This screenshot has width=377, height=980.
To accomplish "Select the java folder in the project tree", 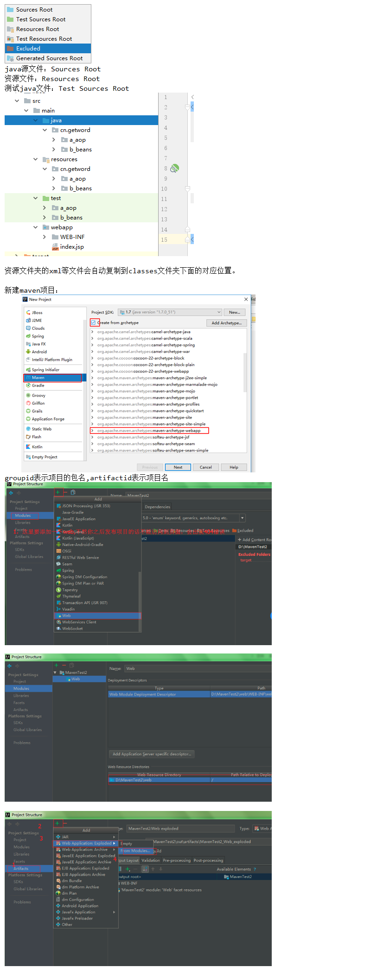I will [x=81, y=120].
